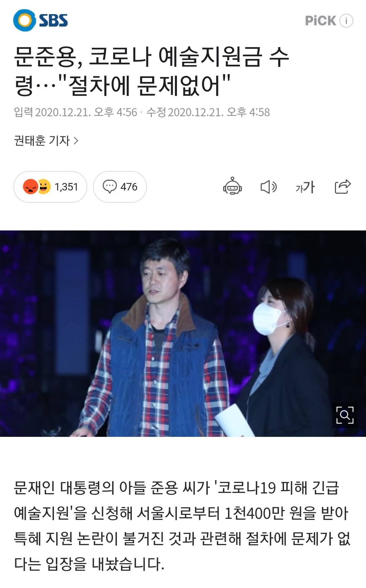366x588 pixels.
Task: Play article audio with speaker icon
Action: [x=269, y=187]
